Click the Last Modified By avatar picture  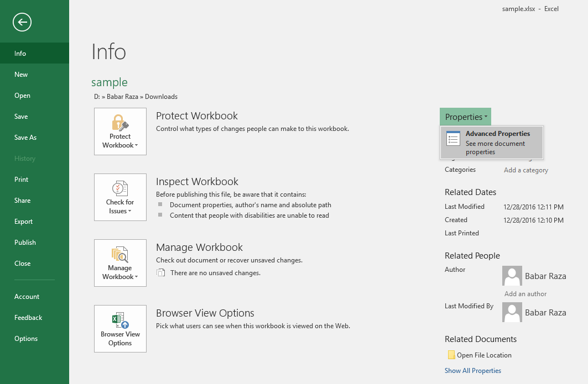[512, 312]
